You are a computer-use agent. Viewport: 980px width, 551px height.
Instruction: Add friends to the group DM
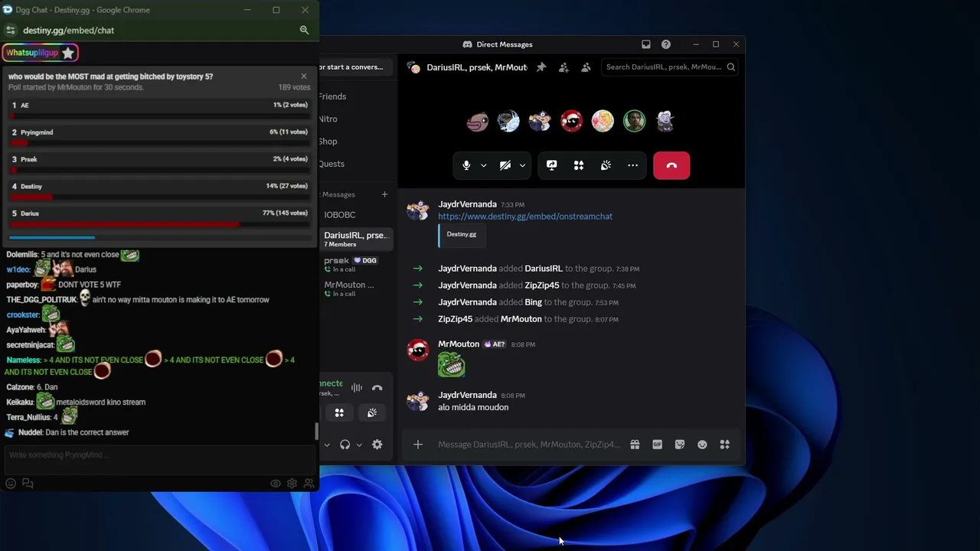(563, 67)
